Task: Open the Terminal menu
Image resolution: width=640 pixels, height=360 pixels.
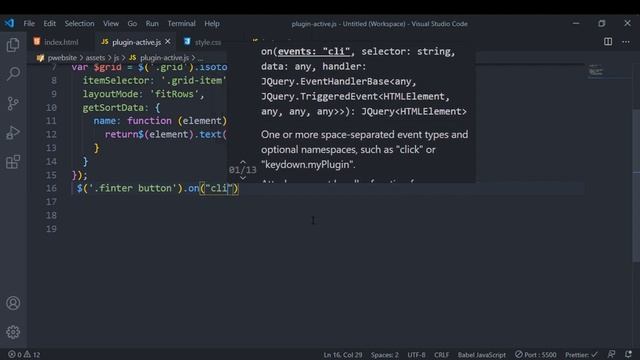Action: pyautogui.click(x=181, y=24)
